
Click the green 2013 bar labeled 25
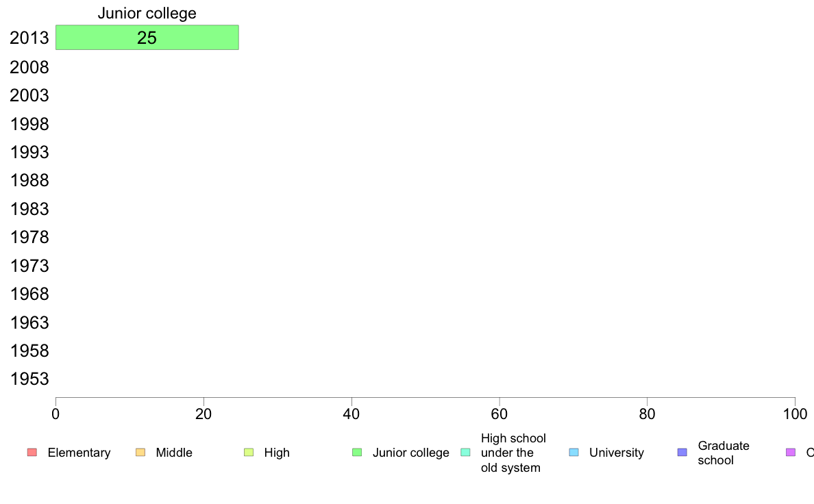(147, 38)
